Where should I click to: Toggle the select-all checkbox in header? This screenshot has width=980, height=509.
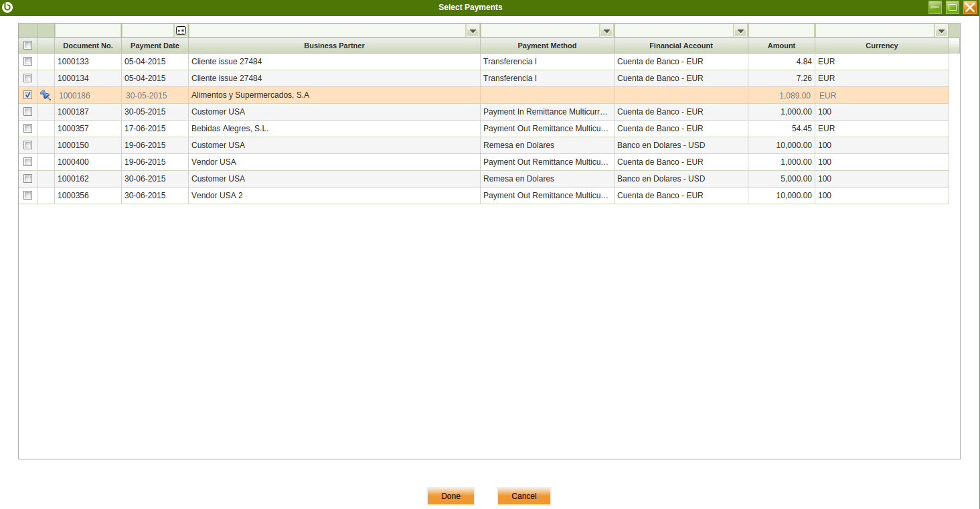coord(27,46)
